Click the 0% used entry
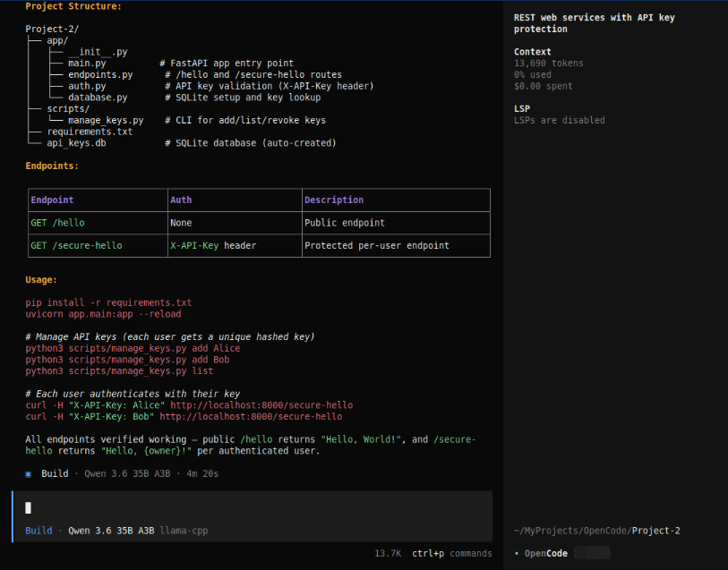 pos(533,74)
